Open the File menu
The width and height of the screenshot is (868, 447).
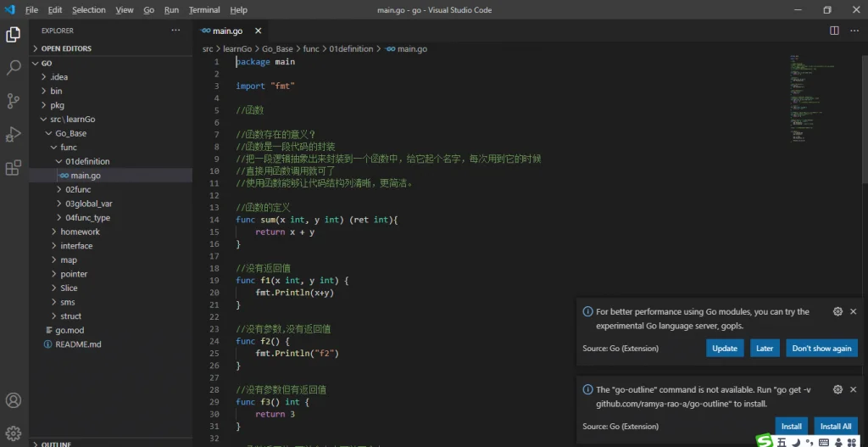(x=31, y=10)
